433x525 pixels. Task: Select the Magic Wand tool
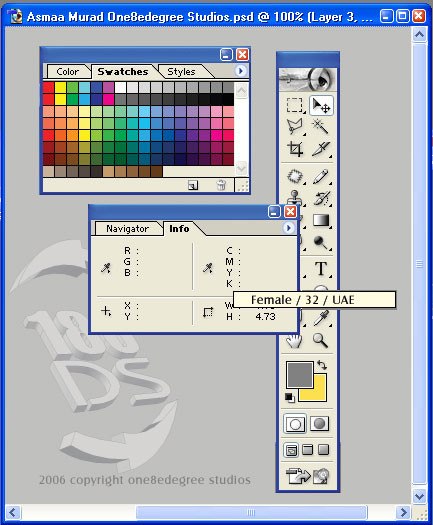320,127
